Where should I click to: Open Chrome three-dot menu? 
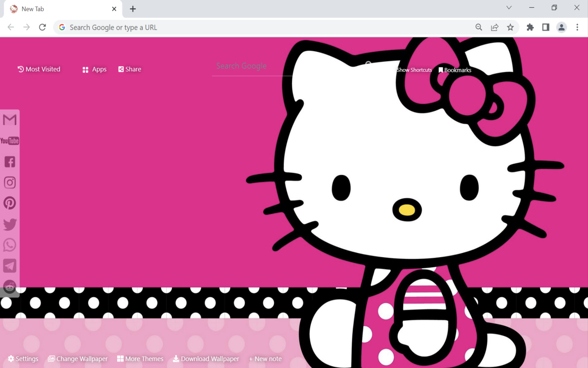coord(577,27)
